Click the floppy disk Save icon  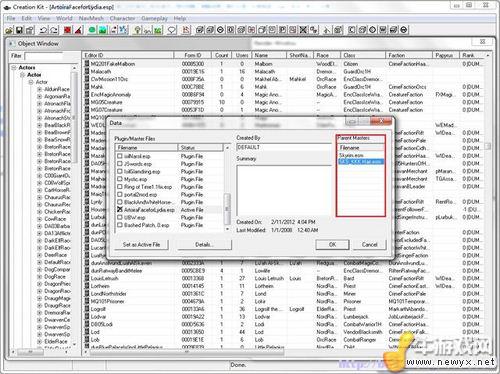19,30
